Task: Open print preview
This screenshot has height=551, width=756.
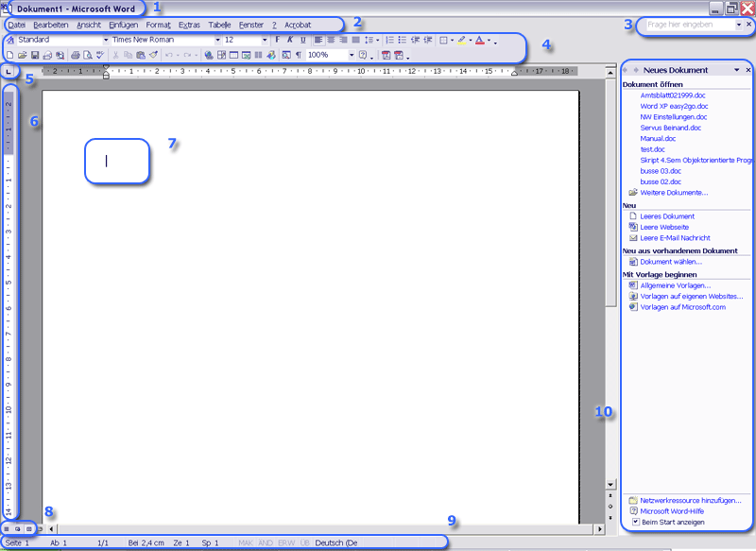Action: coord(88,55)
